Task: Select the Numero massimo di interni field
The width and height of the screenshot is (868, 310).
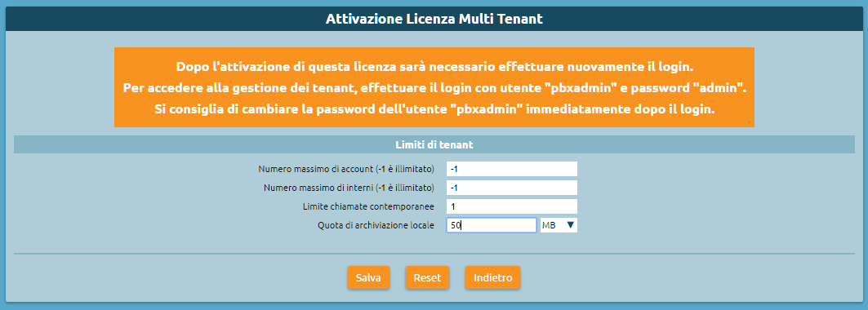Action: coord(511,188)
